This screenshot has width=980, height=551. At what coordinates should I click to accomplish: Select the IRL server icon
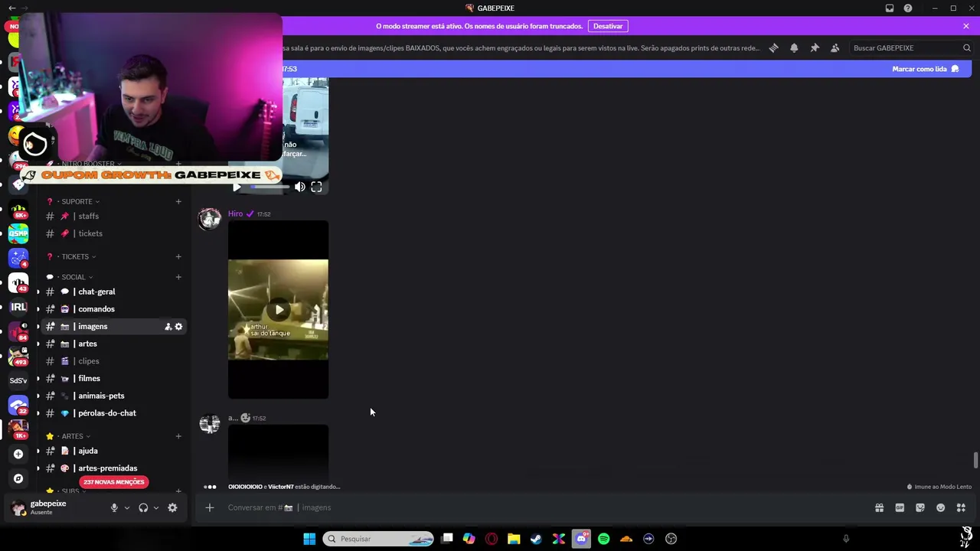coord(18,307)
